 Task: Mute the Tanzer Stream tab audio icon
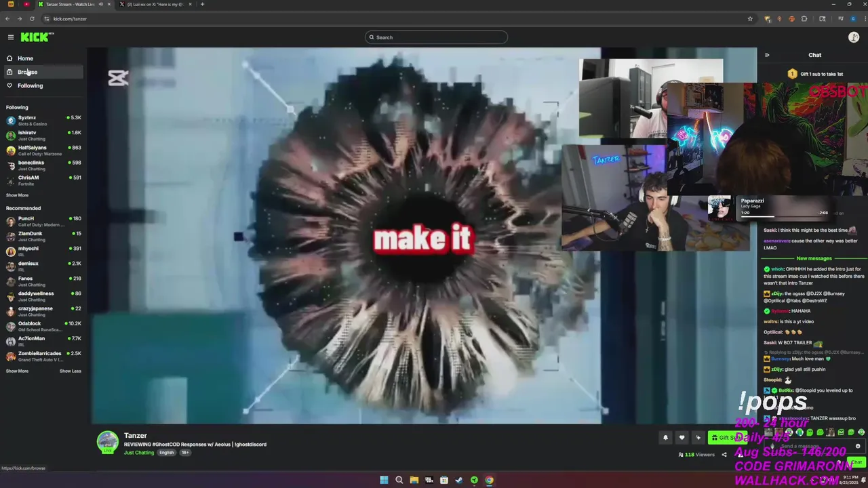tap(100, 4)
